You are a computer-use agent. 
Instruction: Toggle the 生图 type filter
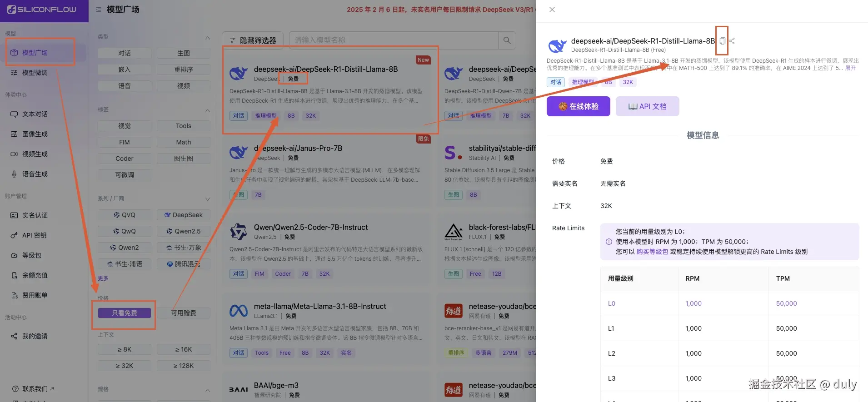[184, 53]
